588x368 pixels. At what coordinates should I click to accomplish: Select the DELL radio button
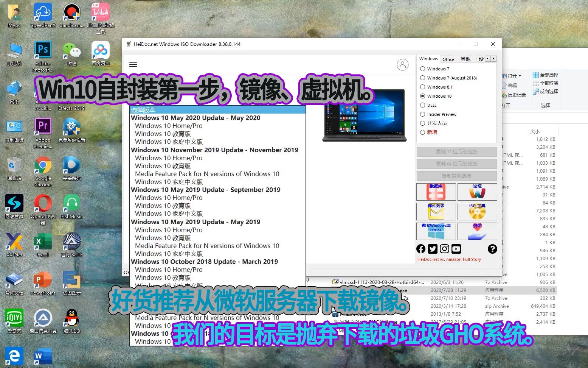pyautogui.click(x=423, y=105)
